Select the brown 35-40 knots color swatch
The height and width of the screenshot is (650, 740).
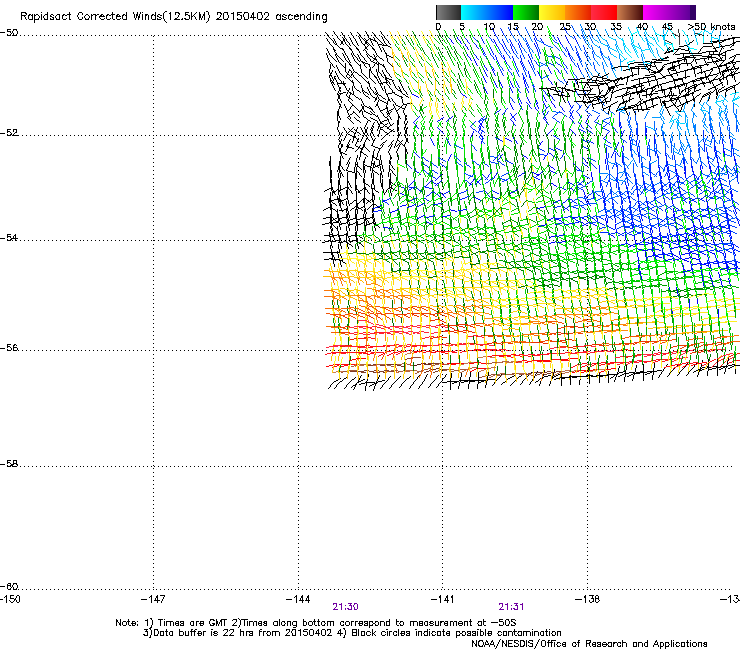click(630, 12)
